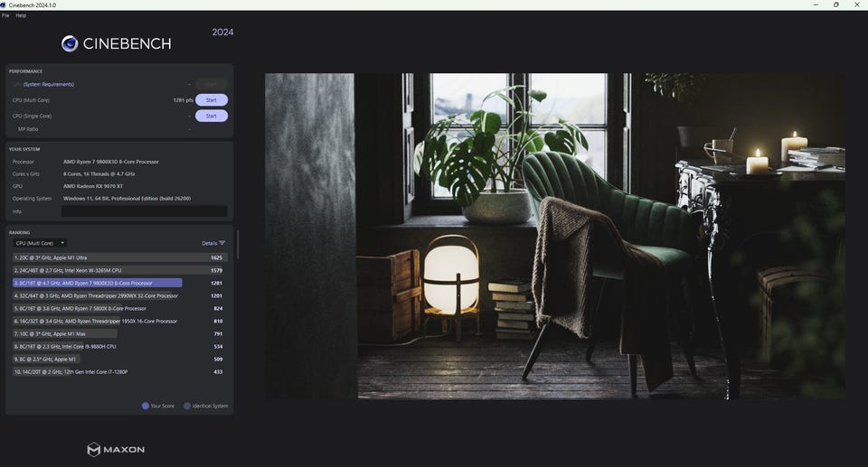The height and width of the screenshot is (467, 868).
Task: Click the disabled GPU Start button
Action: [x=212, y=84]
